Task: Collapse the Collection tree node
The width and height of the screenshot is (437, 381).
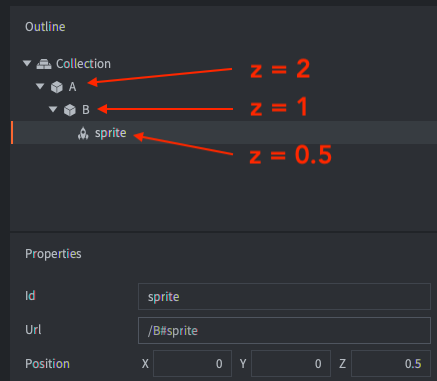Action: [27, 63]
